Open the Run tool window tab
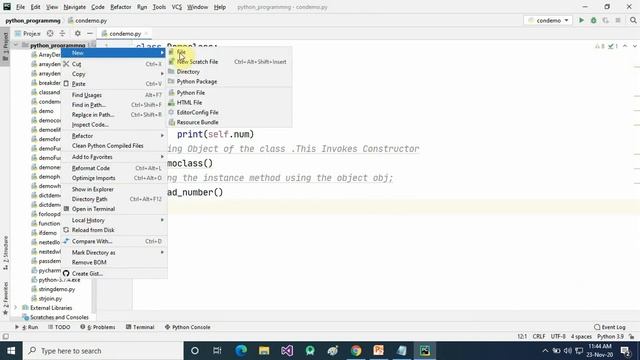This screenshot has height=360, width=640. [x=27, y=327]
